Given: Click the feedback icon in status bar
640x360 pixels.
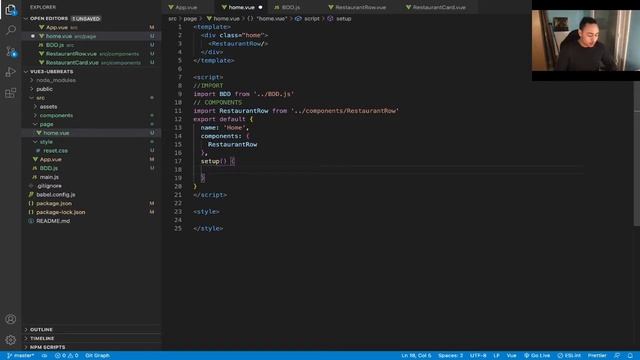Looking at the screenshot, I should pyautogui.click(x=617, y=356).
